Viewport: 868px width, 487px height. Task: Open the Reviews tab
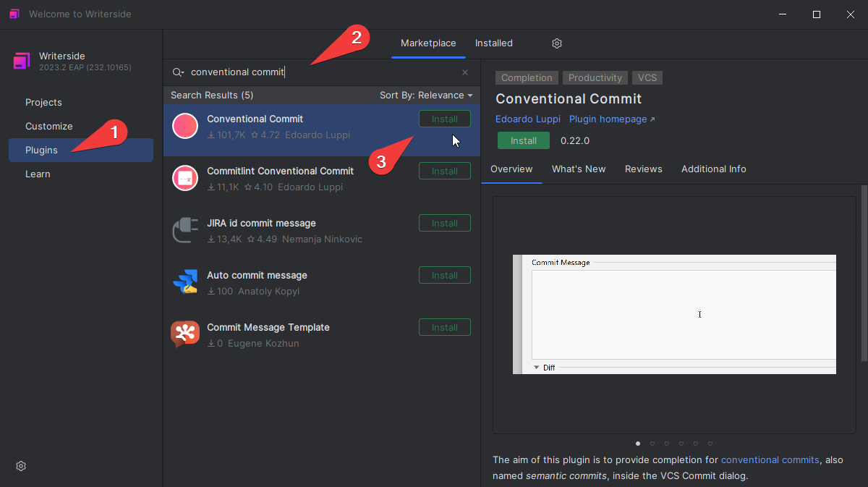point(644,169)
